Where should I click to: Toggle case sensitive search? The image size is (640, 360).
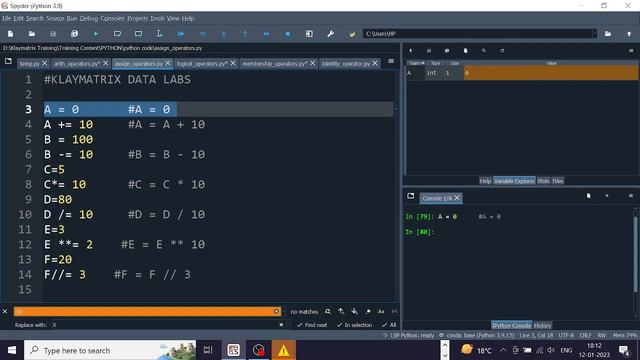[x=381, y=311]
